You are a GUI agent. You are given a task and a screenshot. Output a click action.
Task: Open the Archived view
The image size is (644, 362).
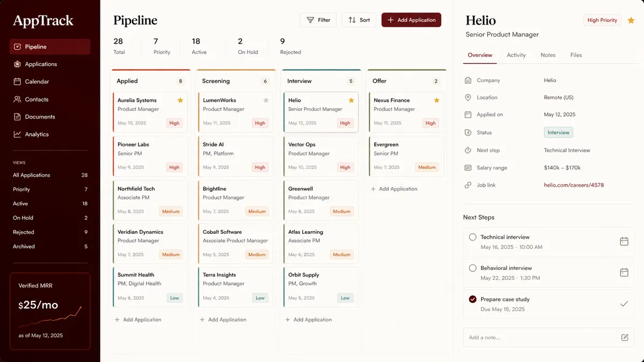50,247
